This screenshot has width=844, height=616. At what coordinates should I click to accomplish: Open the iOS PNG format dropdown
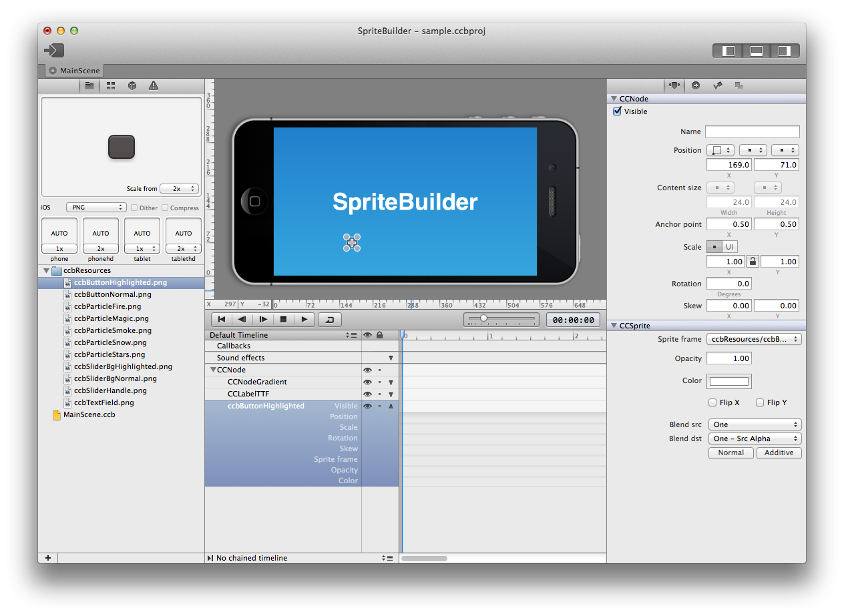pos(96,208)
